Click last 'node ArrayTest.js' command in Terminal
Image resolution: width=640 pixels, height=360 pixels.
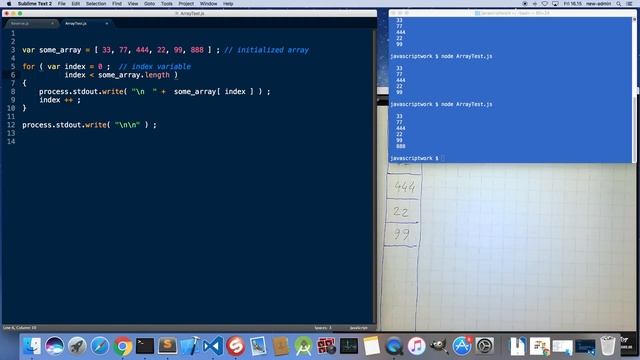(x=467, y=104)
